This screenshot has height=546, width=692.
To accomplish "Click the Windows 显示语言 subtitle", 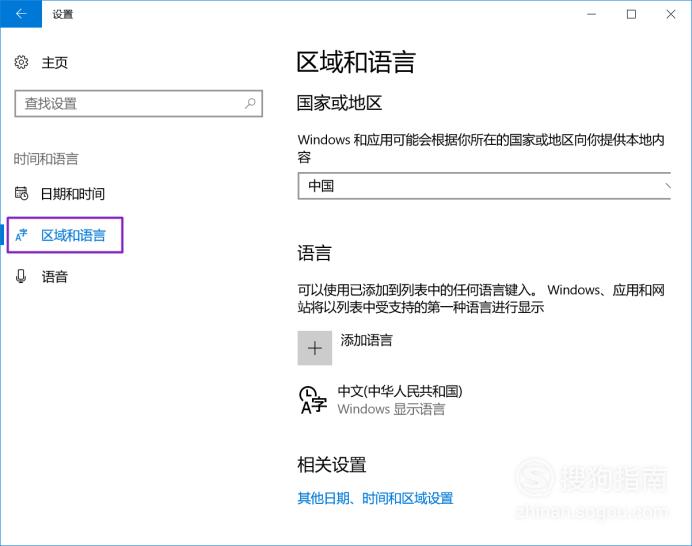I will 391,409.
